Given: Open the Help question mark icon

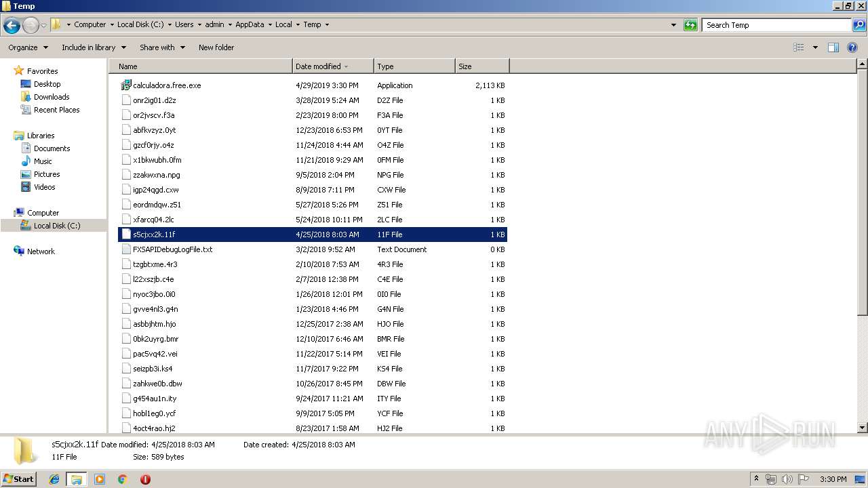Looking at the screenshot, I should point(852,47).
